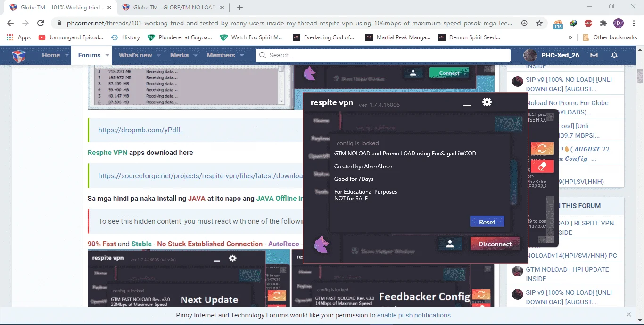Click the blue Reset button
The height and width of the screenshot is (325, 644).
tap(487, 222)
